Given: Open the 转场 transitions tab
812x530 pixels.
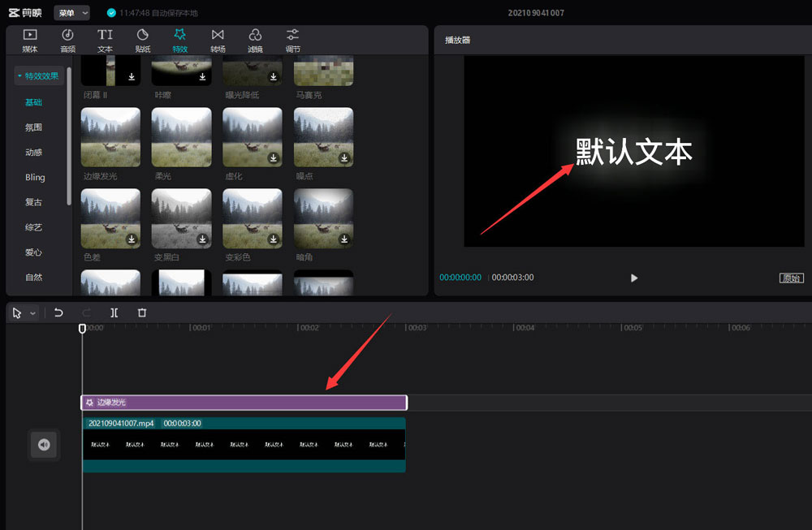Looking at the screenshot, I should click(x=218, y=40).
